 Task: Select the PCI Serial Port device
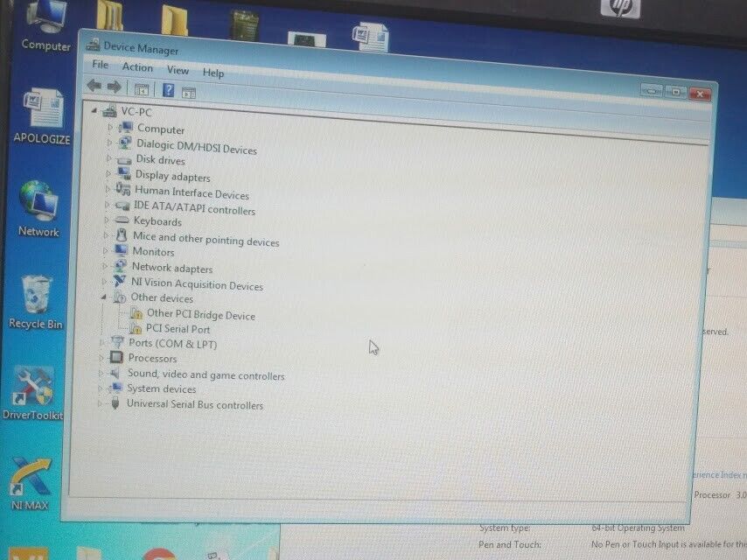(x=178, y=329)
